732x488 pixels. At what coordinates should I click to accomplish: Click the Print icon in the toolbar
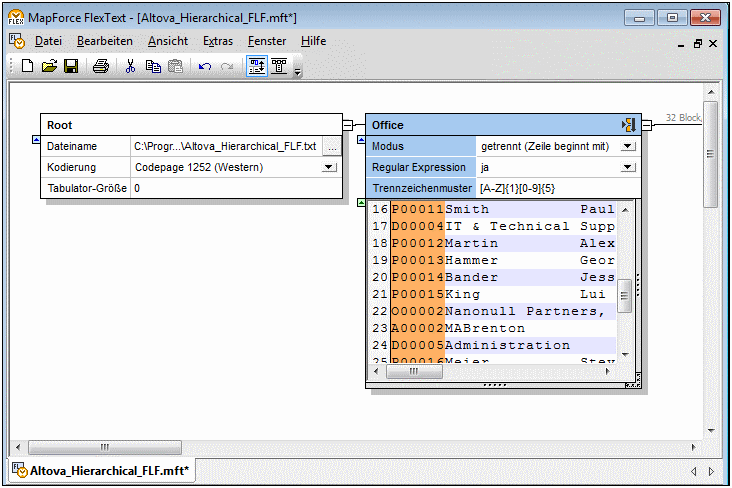101,67
